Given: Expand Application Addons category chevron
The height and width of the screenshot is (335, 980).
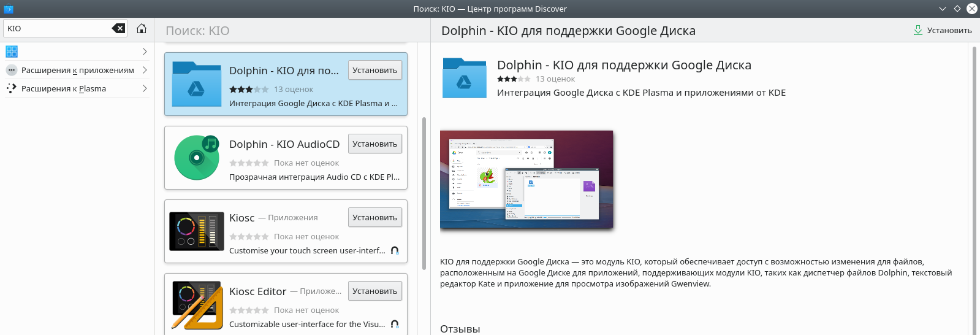Looking at the screenshot, I should (145, 70).
